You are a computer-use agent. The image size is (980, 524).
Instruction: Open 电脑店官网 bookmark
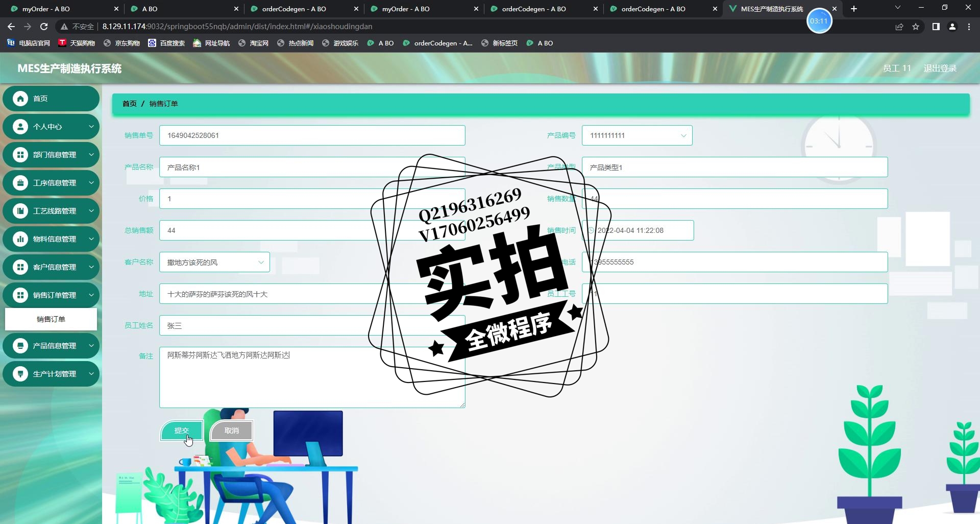pos(29,43)
